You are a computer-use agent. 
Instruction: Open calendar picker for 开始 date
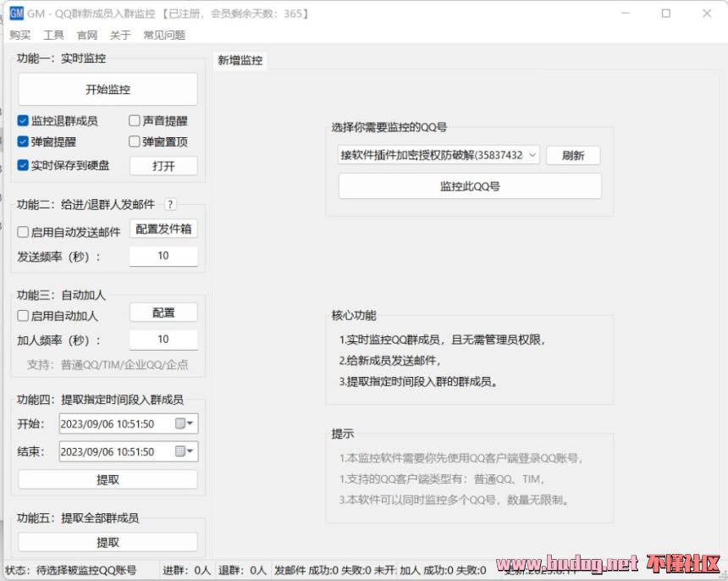pyautogui.click(x=185, y=423)
